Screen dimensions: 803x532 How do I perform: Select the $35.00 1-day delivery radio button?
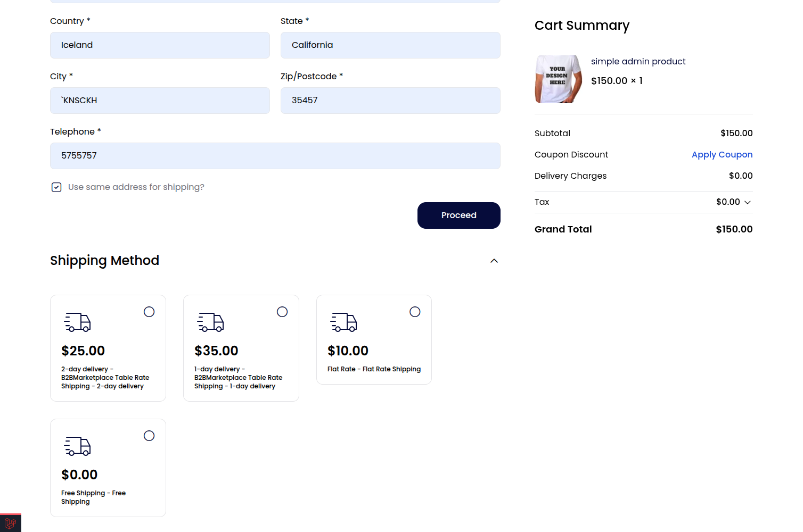(x=282, y=312)
